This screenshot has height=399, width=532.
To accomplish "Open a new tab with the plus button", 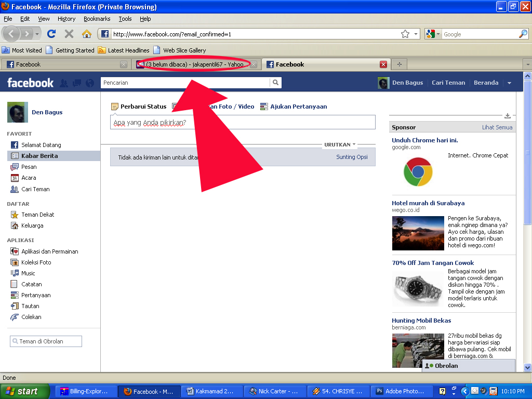I will pyautogui.click(x=400, y=64).
